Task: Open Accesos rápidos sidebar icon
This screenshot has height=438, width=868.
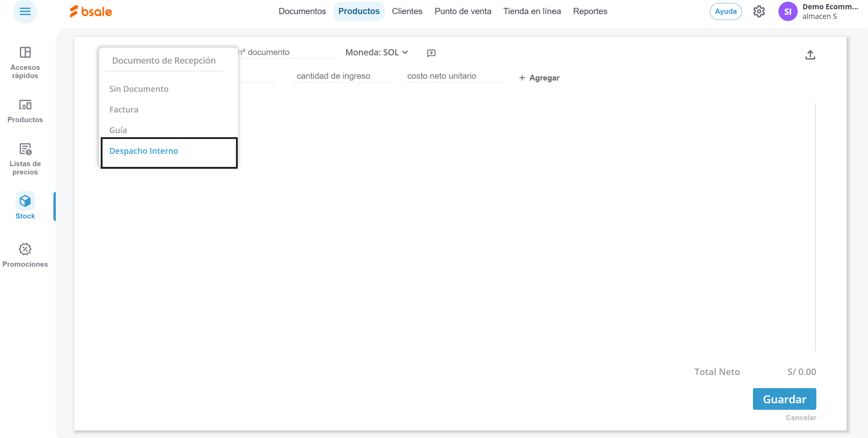Action: (25, 53)
